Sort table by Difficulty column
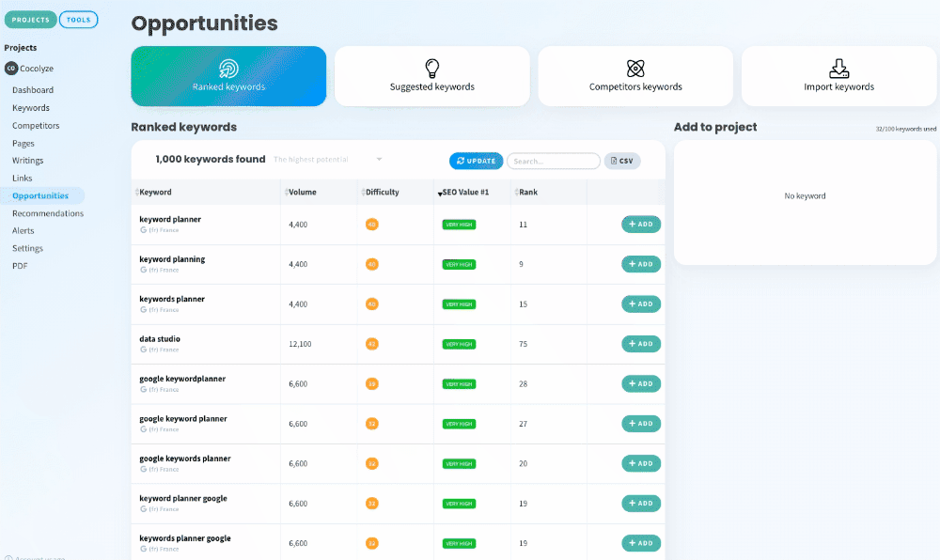This screenshot has height=560, width=940. coord(381,193)
